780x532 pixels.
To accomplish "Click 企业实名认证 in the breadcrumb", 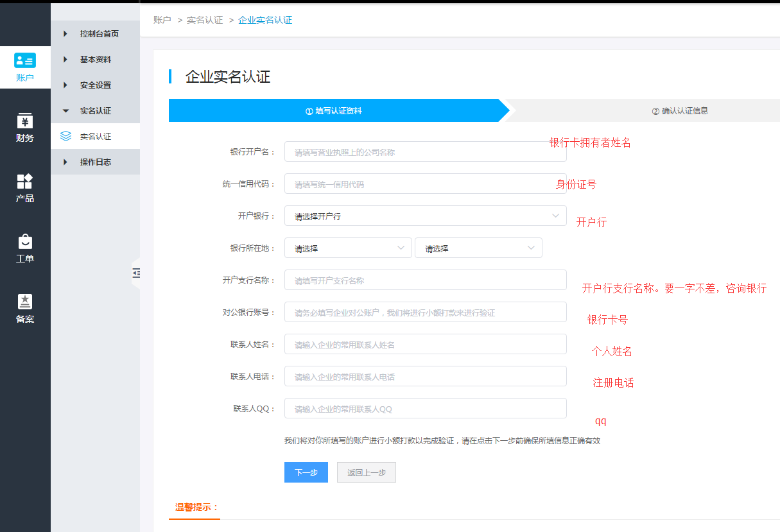I will tap(265, 20).
